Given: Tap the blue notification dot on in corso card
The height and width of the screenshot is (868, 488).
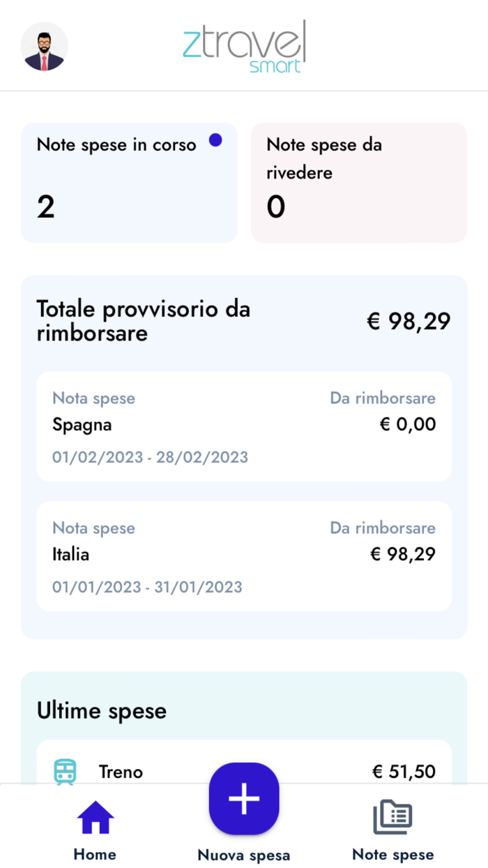Looking at the screenshot, I should pyautogui.click(x=216, y=140).
